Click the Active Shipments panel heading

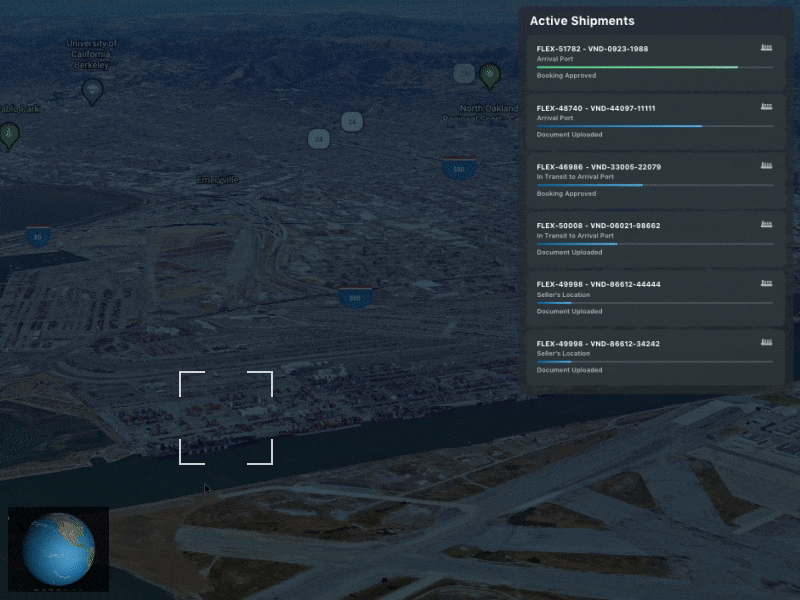pos(582,21)
